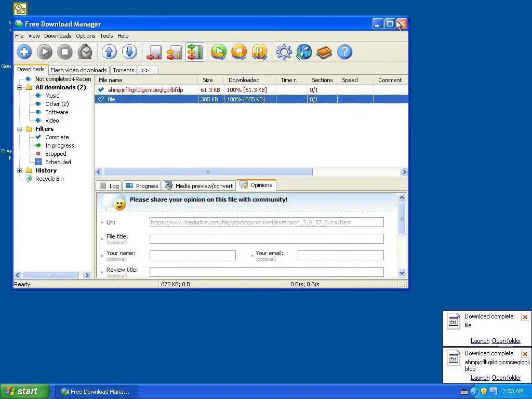Click the security shield tray icon
This screenshot has width=532, height=399.
[x=484, y=392]
